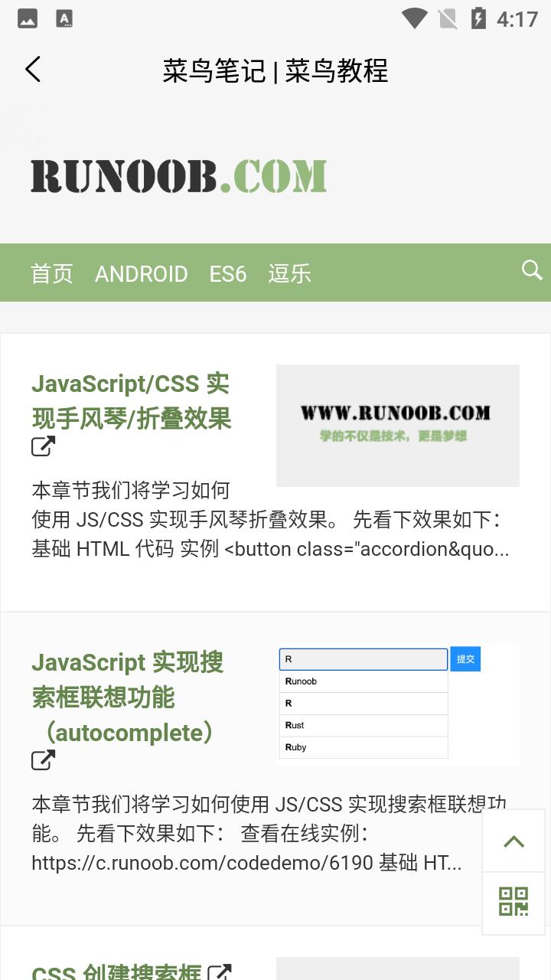Open the ES6 menu item
The height and width of the screenshot is (980, 551).
click(228, 273)
